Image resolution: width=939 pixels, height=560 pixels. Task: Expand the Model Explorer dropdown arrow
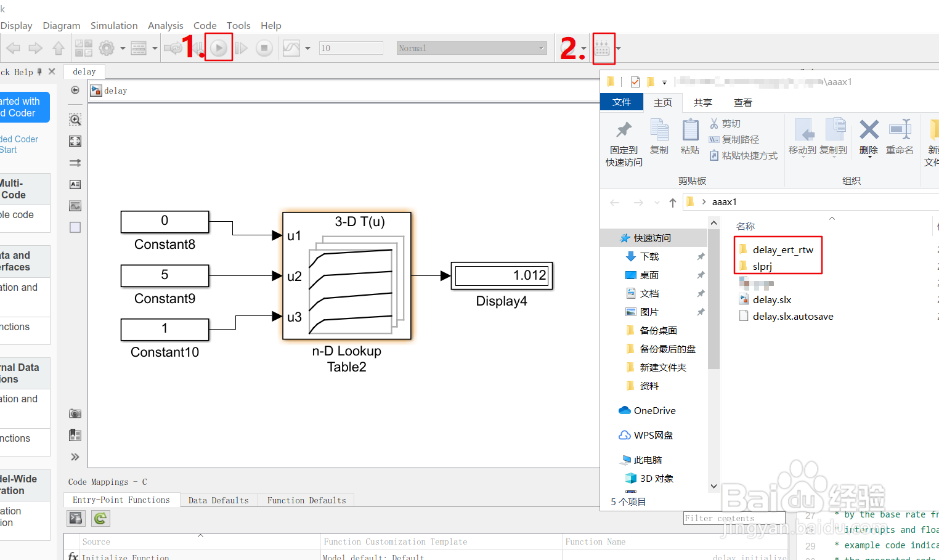click(x=155, y=48)
